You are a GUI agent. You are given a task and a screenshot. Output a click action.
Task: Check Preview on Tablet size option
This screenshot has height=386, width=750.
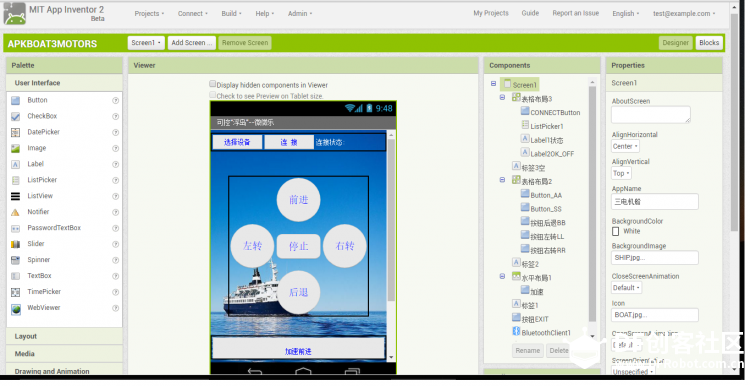[212, 95]
